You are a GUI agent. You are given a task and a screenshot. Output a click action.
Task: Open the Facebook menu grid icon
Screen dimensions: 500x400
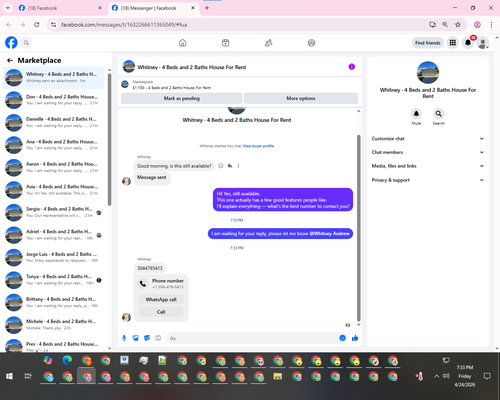pyautogui.click(x=452, y=43)
